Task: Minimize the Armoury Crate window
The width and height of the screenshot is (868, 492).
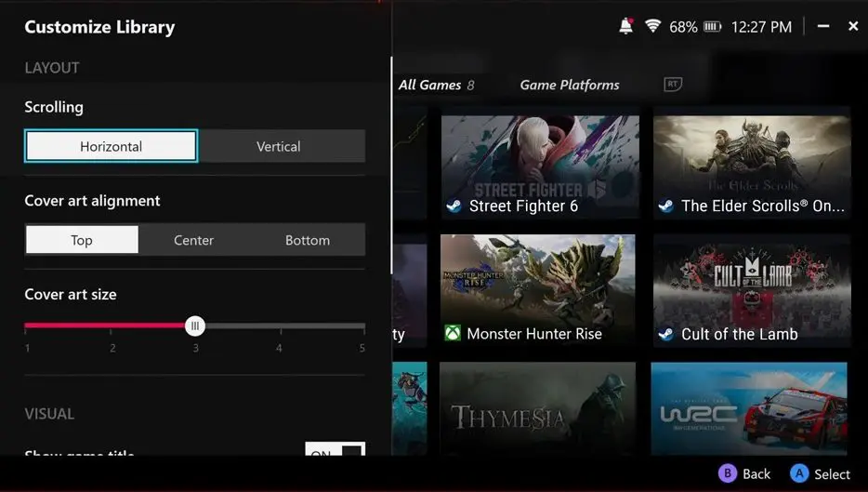Action: (x=823, y=26)
